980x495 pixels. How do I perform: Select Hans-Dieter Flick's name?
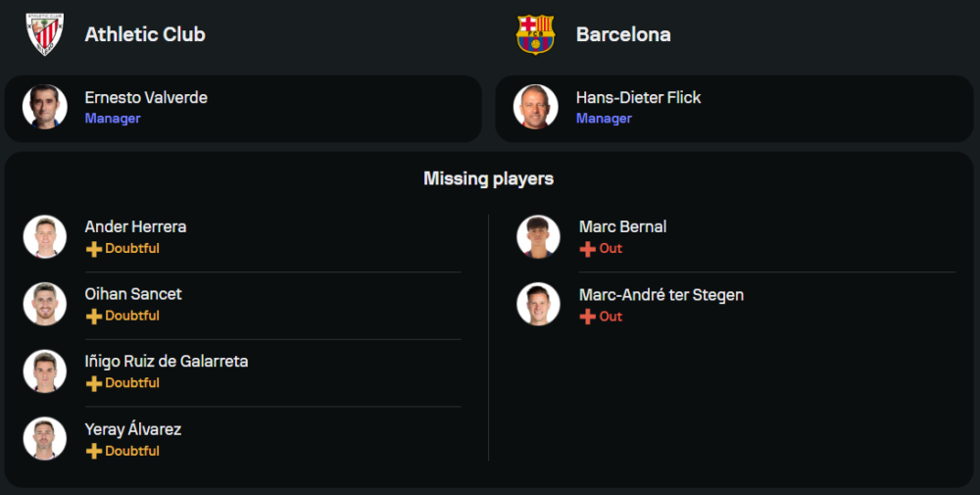[638, 98]
